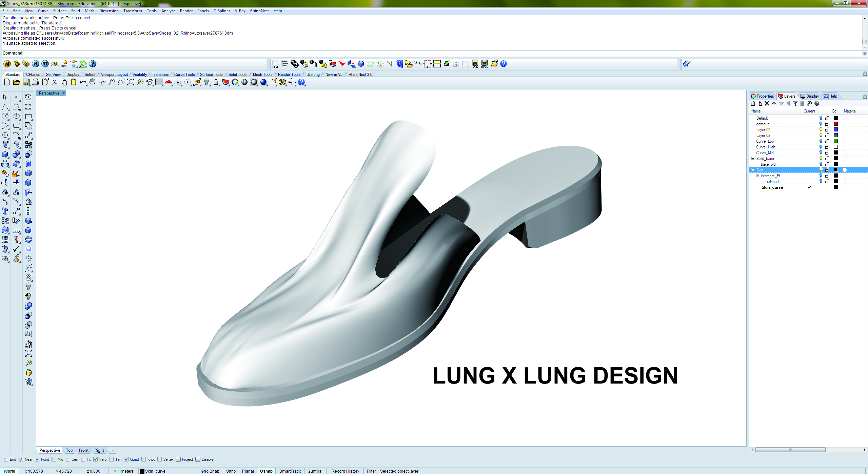Collapse the Skin layer tree

pos(753,170)
